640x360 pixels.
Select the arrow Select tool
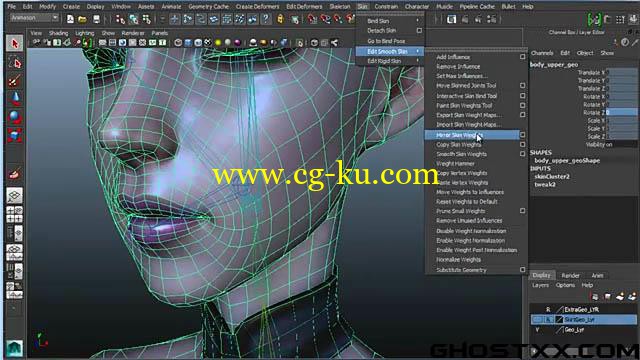[15, 43]
